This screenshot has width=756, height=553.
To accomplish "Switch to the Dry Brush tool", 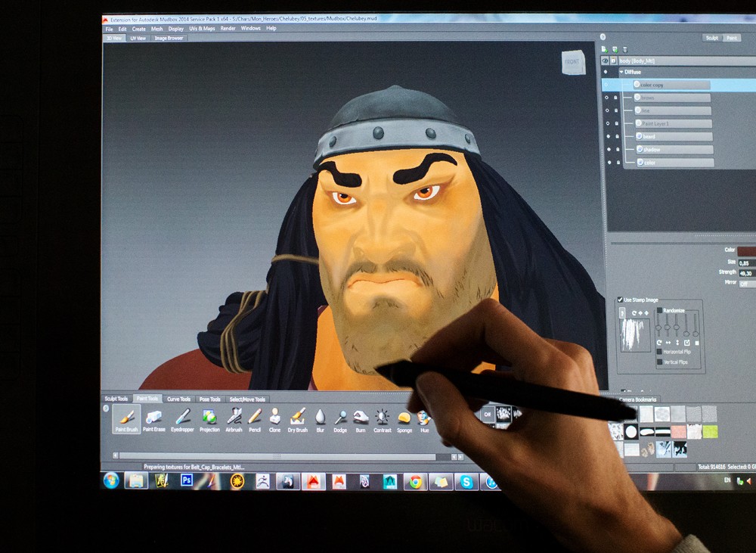I will pos(297,418).
